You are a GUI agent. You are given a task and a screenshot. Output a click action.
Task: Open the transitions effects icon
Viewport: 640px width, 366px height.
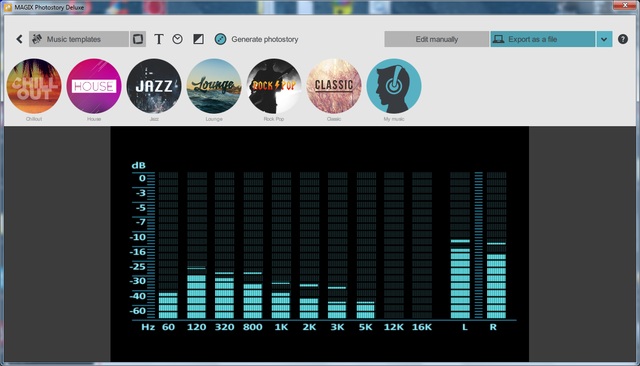[x=198, y=39]
